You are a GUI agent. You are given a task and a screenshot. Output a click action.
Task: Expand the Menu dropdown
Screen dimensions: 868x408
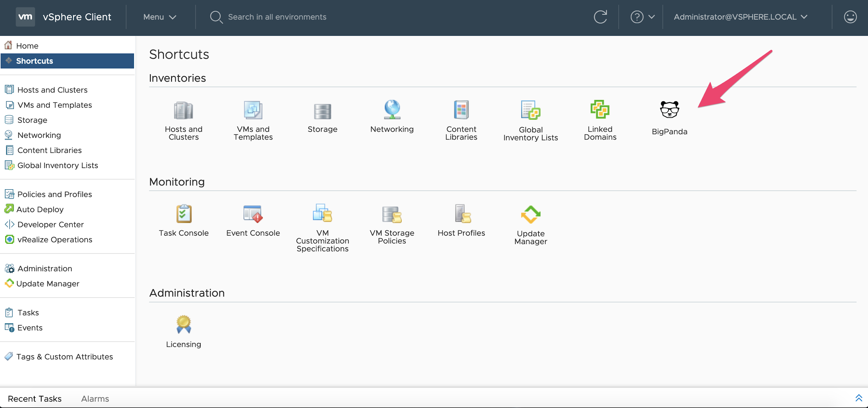(160, 17)
